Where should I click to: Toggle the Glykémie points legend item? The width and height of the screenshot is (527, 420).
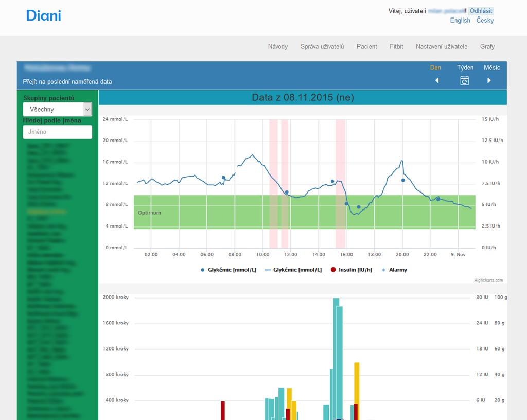[x=229, y=270]
